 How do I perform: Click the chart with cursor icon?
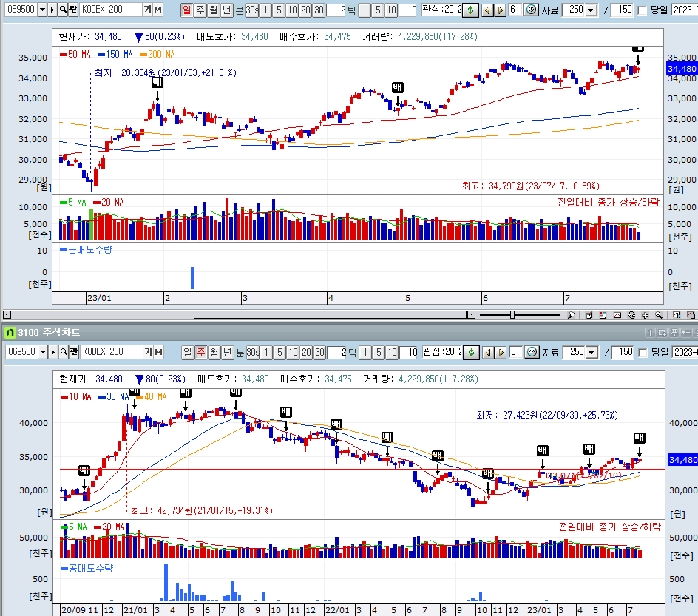coord(677,315)
